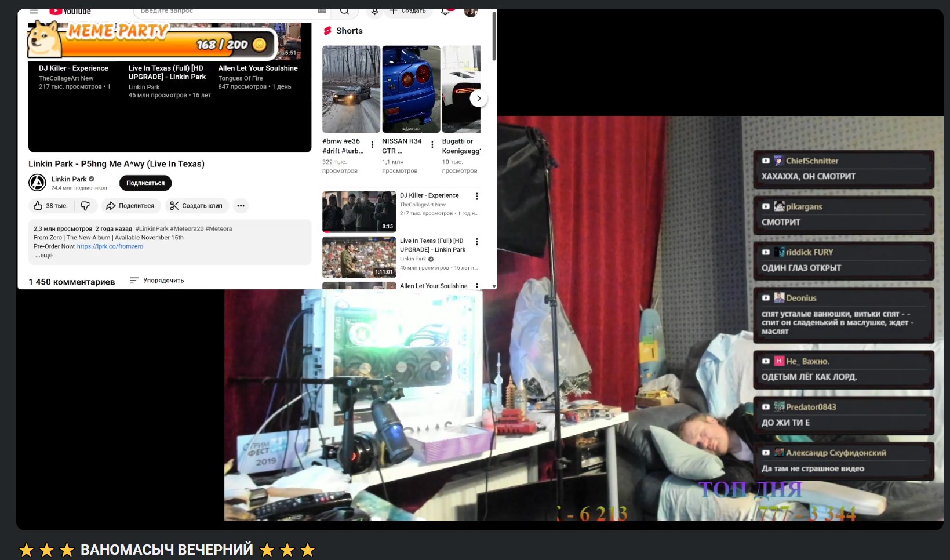950x560 pixels.
Task: Subscribe with the Подписаться button
Action: (x=145, y=183)
